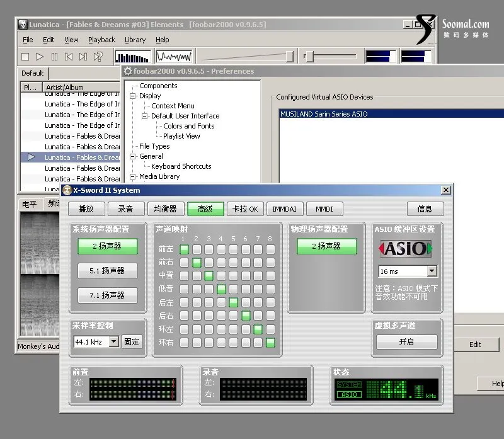This screenshot has height=439, width=504.
Task: Pause the track using foobar2000 toolbar
Action: [54, 57]
